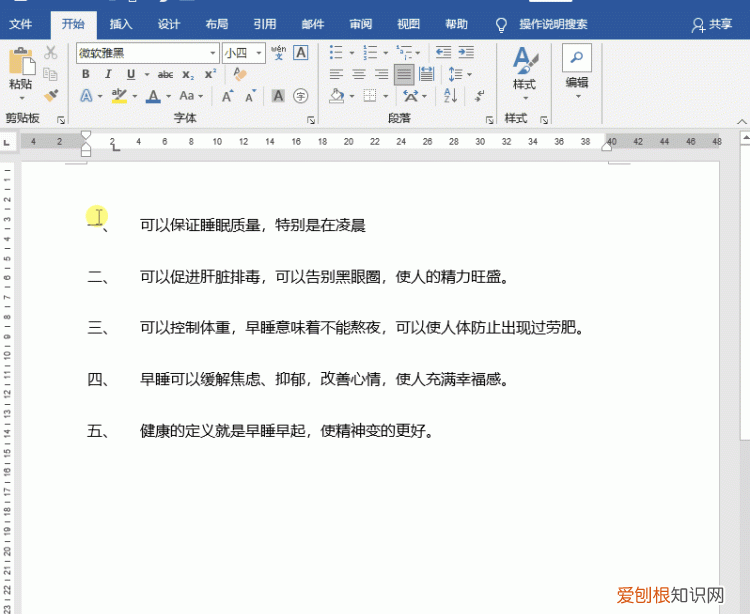
Task: Select the Format Painter brush
Action: 51,95
